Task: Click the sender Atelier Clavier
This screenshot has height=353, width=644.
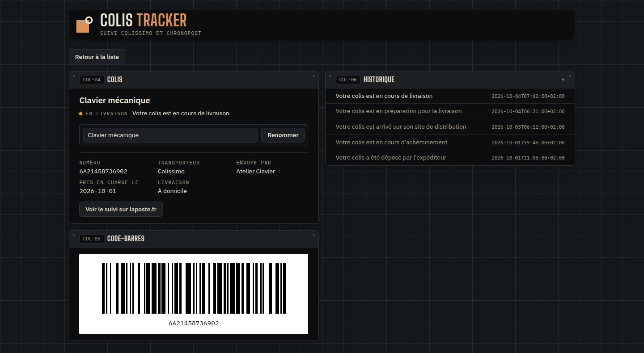Action: [x=255, y=172]
